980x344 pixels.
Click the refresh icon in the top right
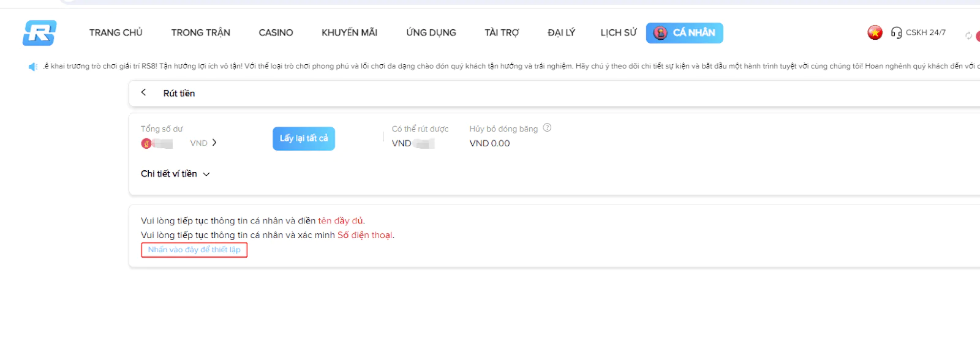pyautogui.click(x=968, y=36)
